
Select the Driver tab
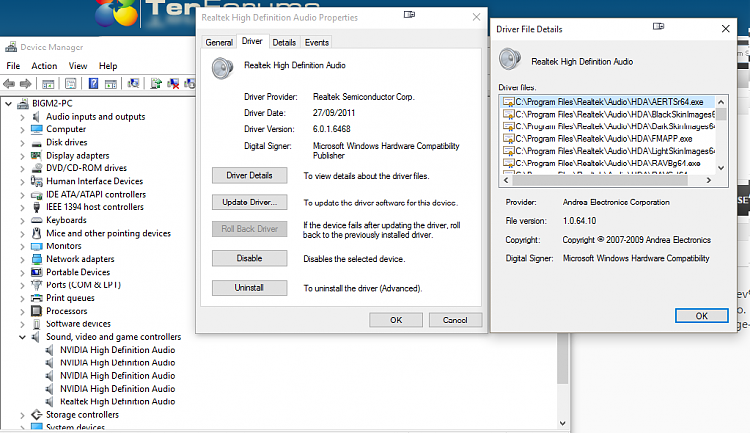click(252, 41)
